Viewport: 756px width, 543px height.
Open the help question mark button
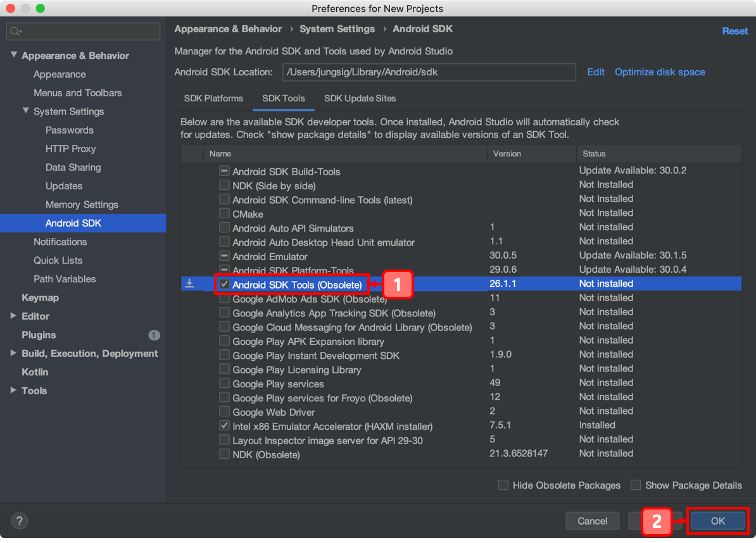tap(19, 520)
